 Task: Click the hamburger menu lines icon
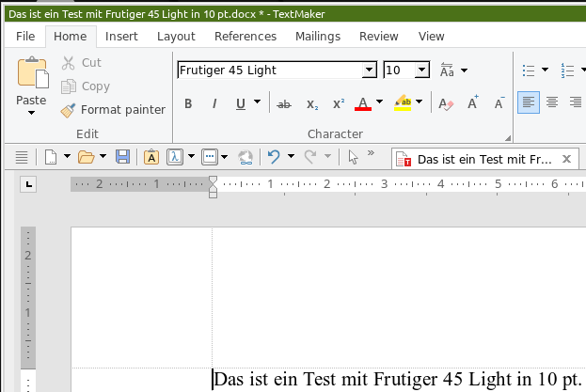[x=22, y=157]
